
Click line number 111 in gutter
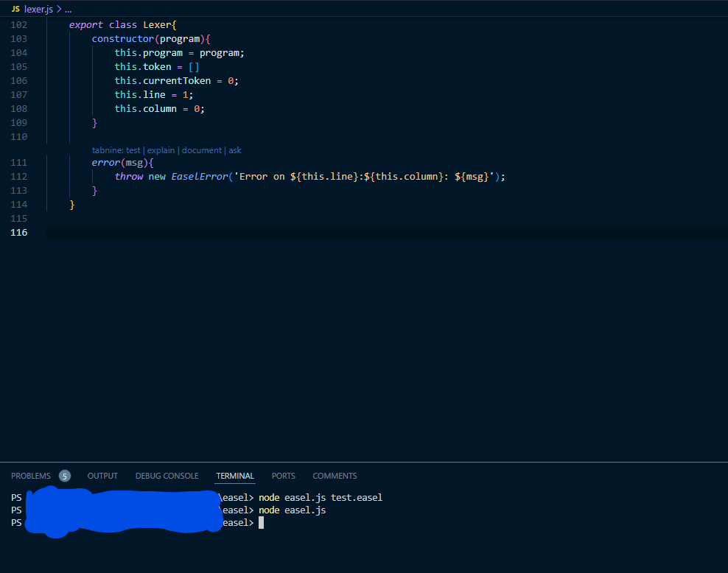18,162
